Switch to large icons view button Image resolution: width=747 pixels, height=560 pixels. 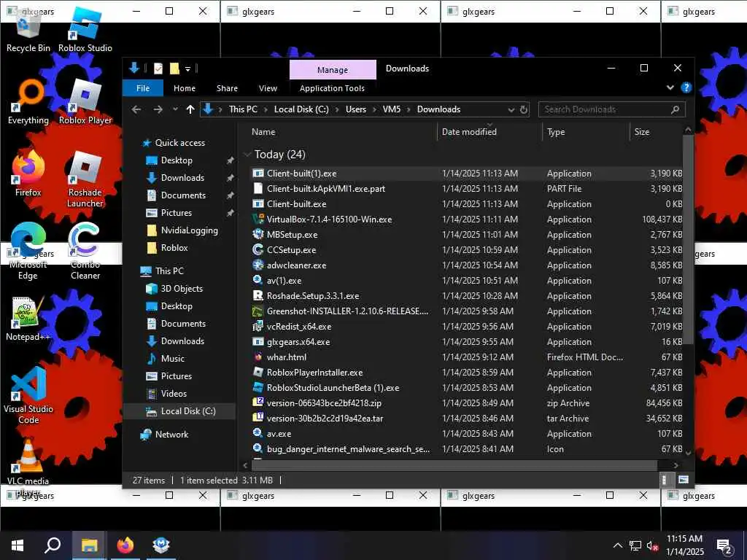point(683,480)
